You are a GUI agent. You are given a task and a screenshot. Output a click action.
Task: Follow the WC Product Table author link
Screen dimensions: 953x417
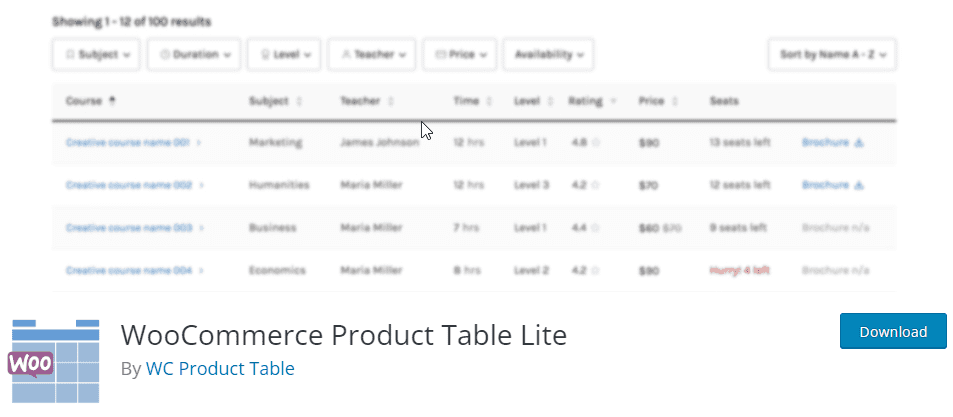220,369
